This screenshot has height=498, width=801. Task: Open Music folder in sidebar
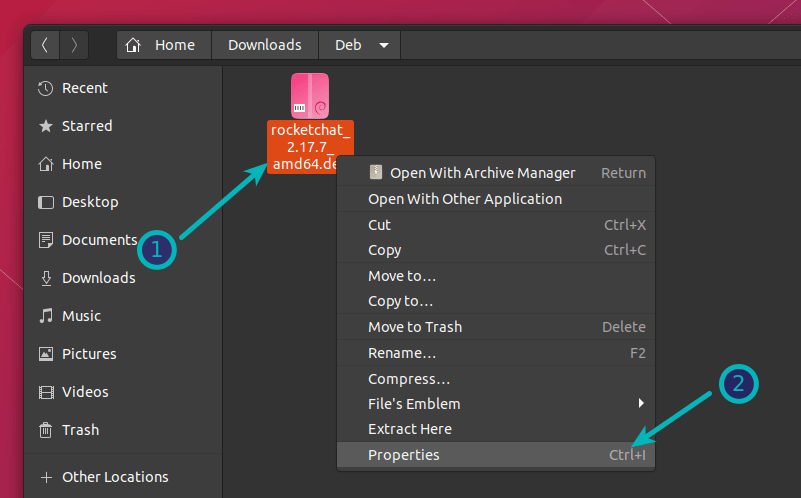click(x=81, y=316)
